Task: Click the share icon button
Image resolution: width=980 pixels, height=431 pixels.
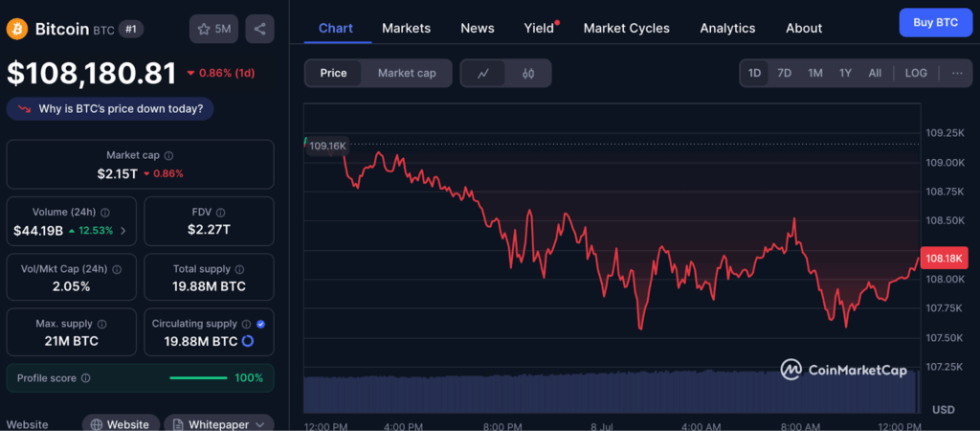Action: pyautogui.click(x=259, y=29)
